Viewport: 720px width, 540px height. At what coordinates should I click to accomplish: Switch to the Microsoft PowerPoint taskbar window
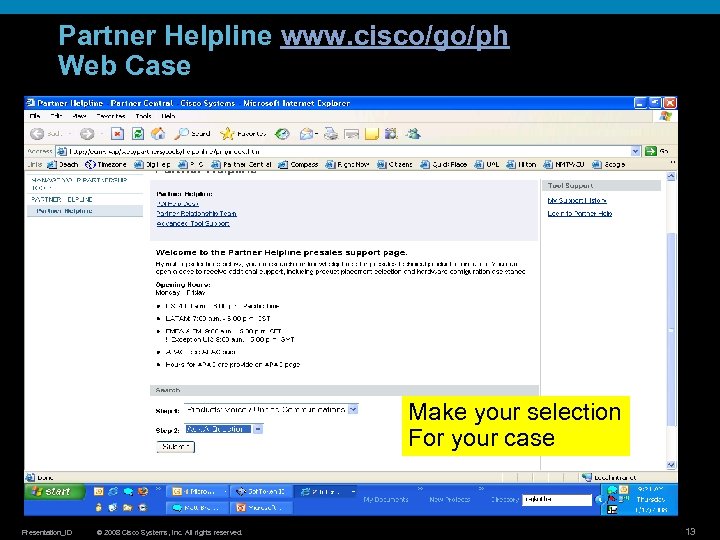(263, 508)
